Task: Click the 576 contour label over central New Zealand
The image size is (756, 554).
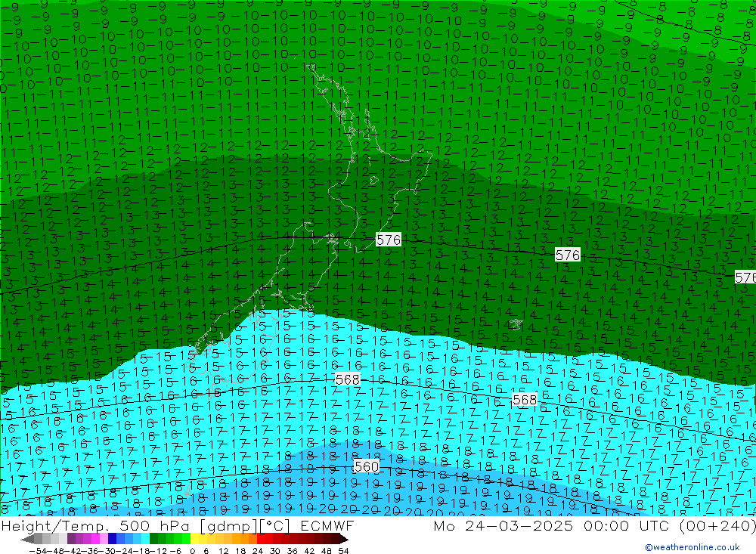Action: [388, 240]
